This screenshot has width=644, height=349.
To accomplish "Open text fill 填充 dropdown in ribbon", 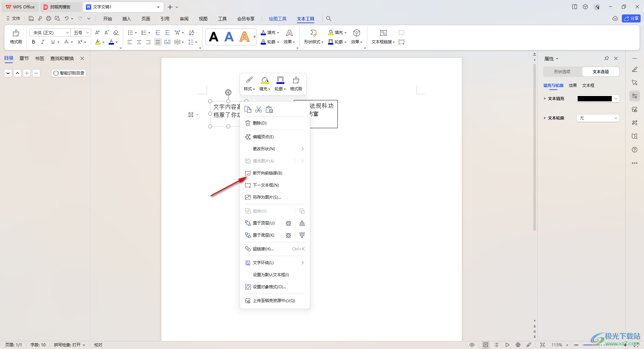I will 270,33.
